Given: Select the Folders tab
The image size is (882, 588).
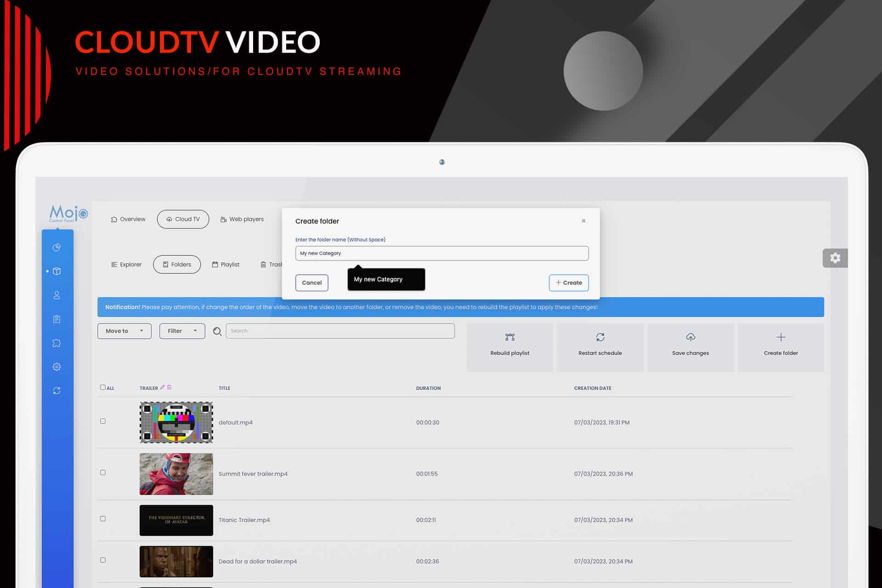Looking at the screenshot, I should click(x=177, y=265).
